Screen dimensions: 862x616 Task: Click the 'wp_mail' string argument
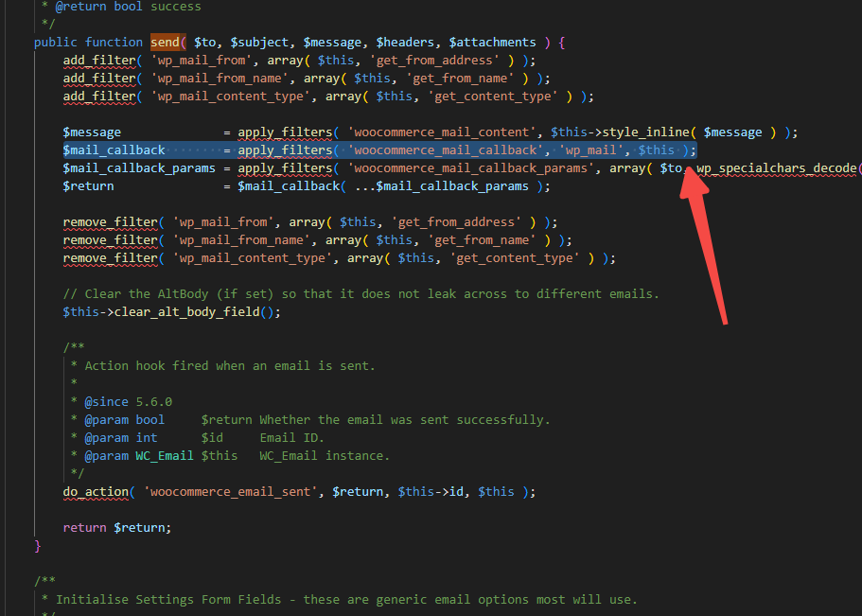(588, 150)
